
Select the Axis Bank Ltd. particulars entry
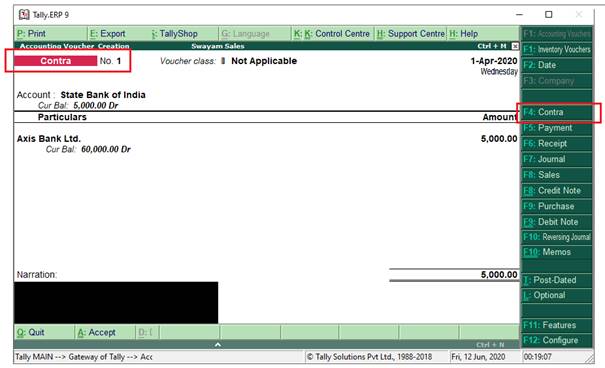tap(49, 139)
